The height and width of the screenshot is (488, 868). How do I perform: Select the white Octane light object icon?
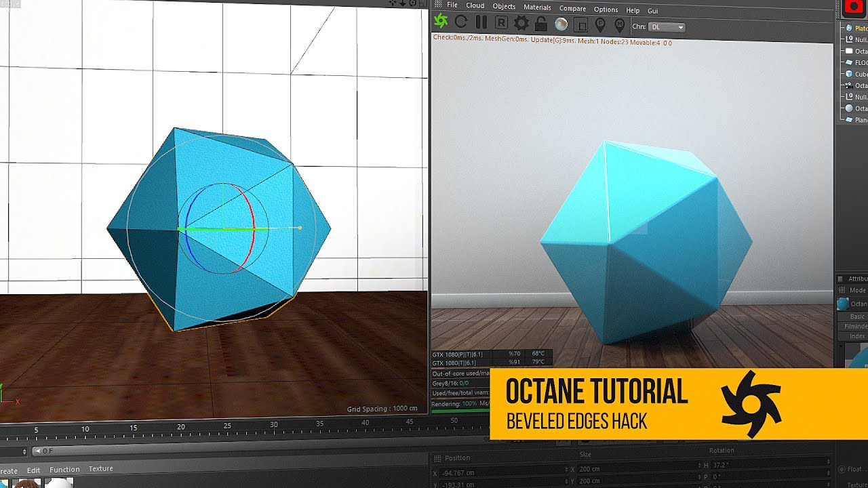click(x=848, y=51)
